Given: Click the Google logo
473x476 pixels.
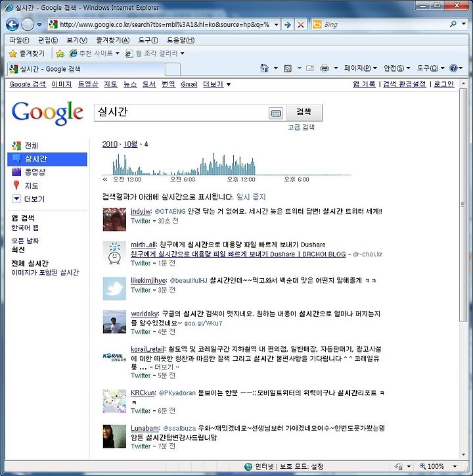Looking at the screenshot, I should [x=47, y=112].
